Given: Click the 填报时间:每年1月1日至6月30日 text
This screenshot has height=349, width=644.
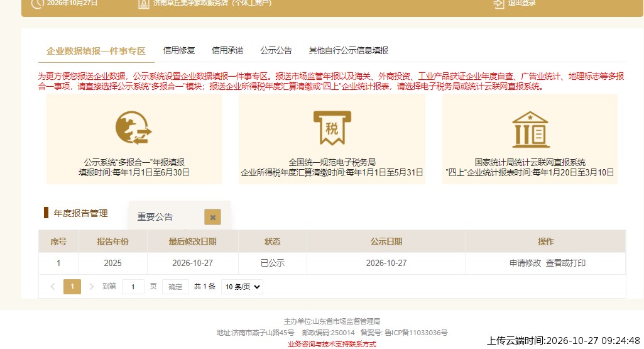Looking at the screenshot, I should [x=134, y=173].
